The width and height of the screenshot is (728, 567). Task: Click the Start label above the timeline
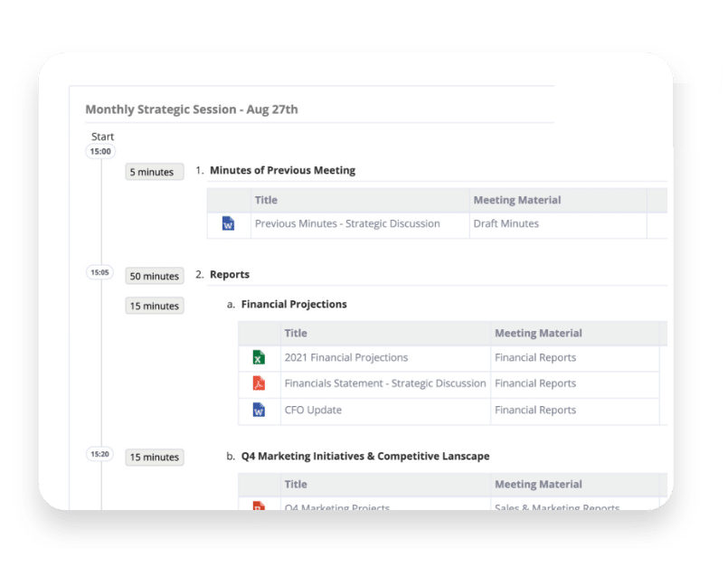coord(102,137)
